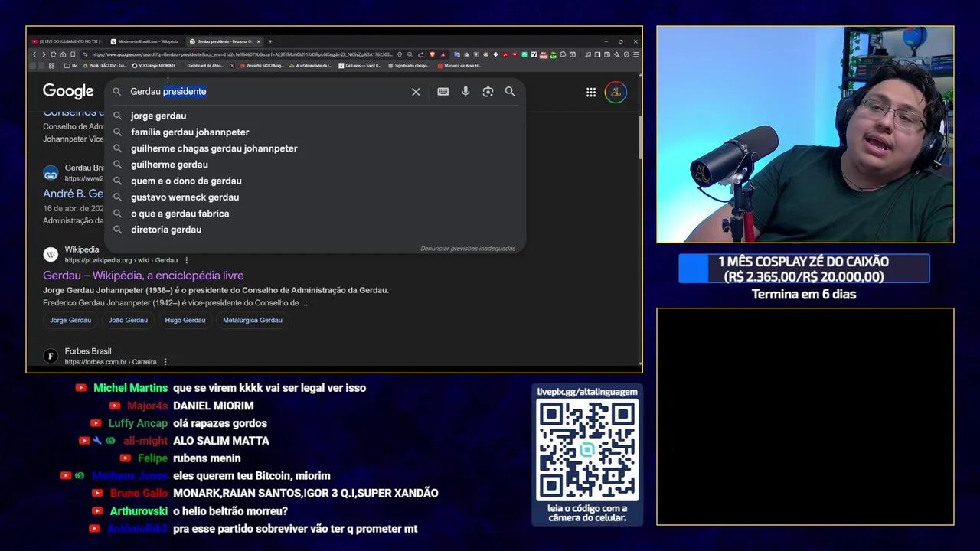Click the share icon in the address bar
Image resolution: width=980 pixels, height=551 pixels.
[x=420, y=54]
